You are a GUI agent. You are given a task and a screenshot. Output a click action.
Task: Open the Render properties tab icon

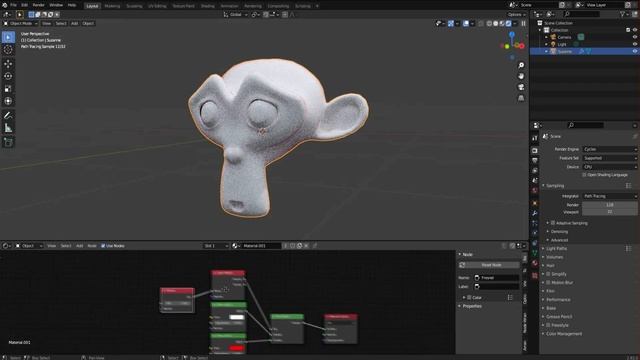[x=535, y=151]
